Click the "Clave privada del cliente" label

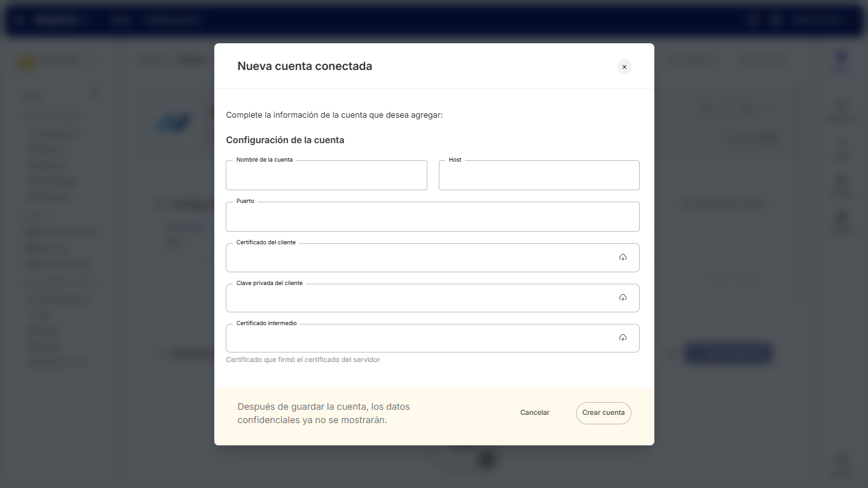click(269, 283)
